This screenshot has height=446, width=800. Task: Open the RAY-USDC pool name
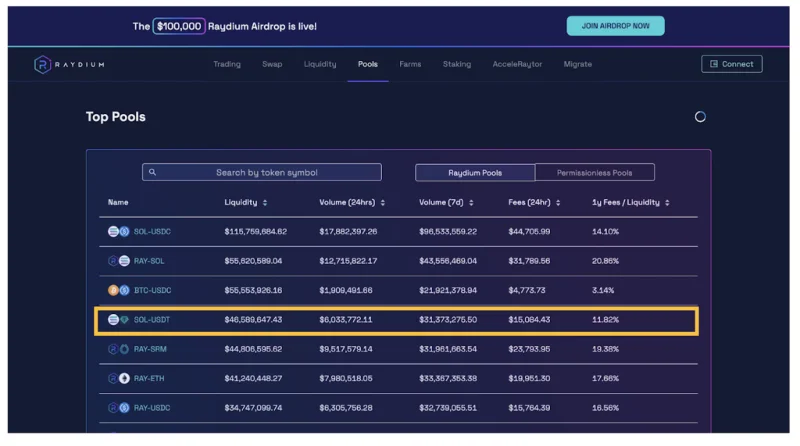point(152,408)
